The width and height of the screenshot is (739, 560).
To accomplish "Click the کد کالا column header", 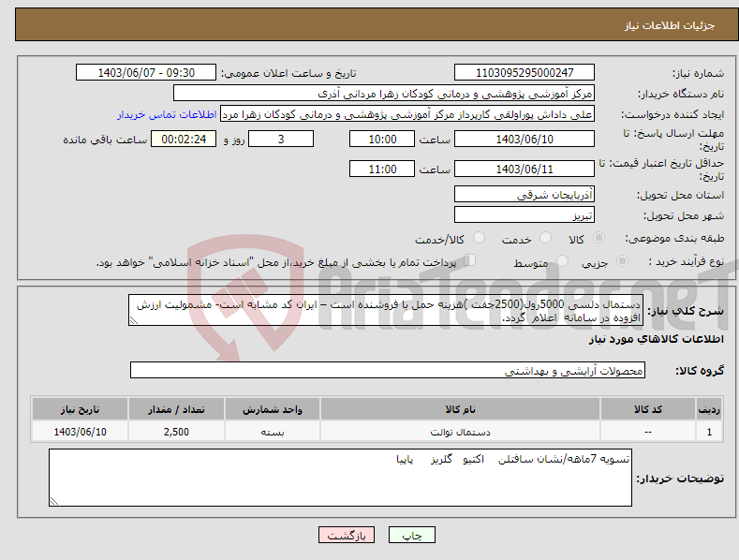I will (647, 409).
